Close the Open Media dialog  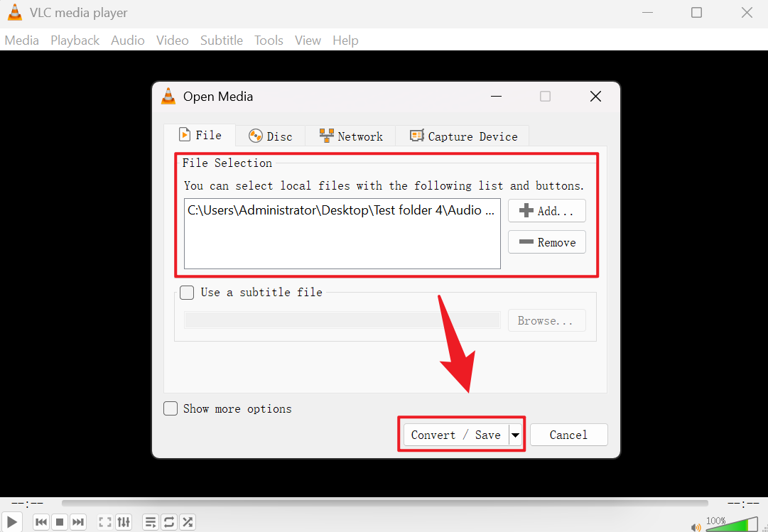595,97
